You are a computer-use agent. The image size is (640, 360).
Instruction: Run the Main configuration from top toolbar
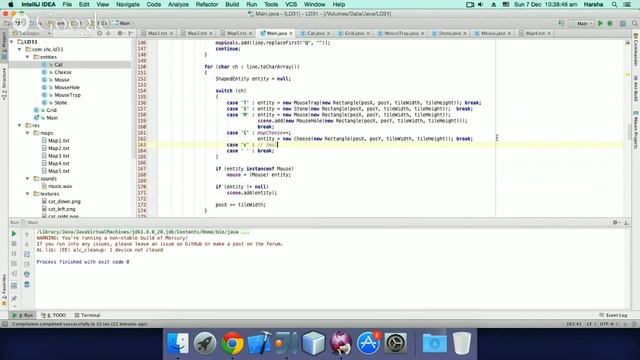600,24
